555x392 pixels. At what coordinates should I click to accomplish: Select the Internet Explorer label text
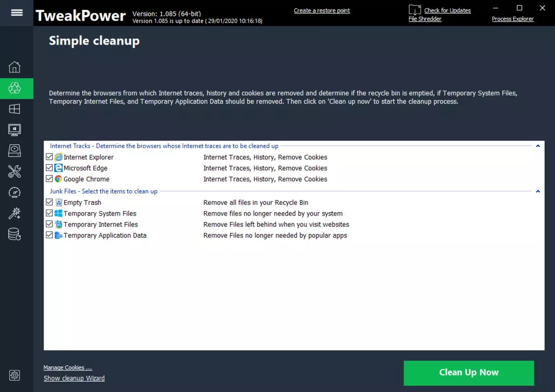point(88,157)
